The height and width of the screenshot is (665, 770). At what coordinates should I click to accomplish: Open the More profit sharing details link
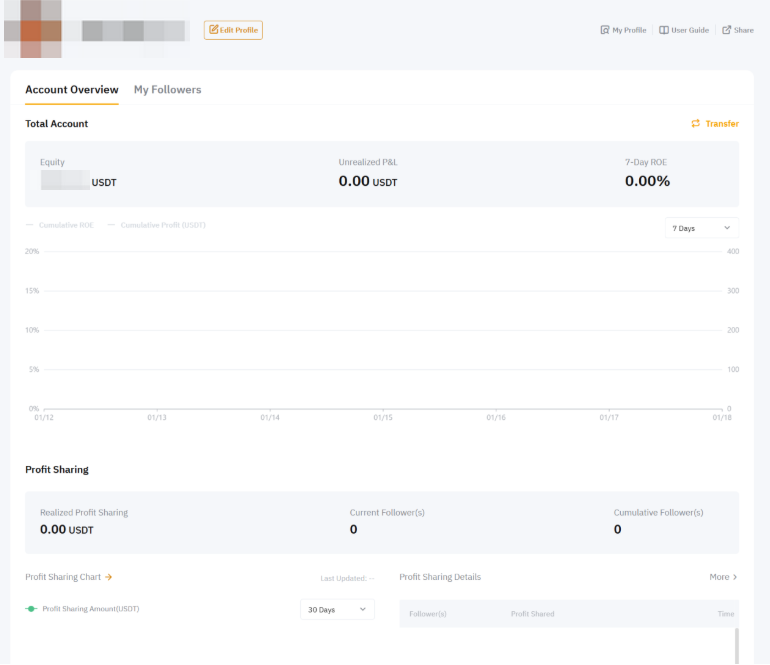719,577
